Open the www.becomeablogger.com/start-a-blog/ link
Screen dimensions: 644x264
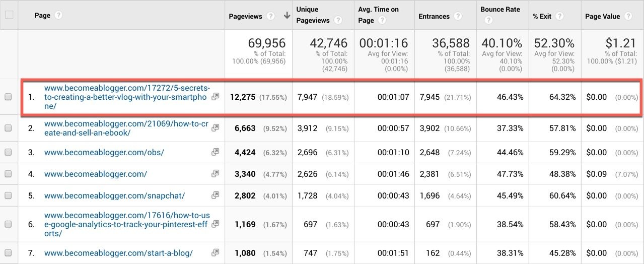[x=118, y=253]
